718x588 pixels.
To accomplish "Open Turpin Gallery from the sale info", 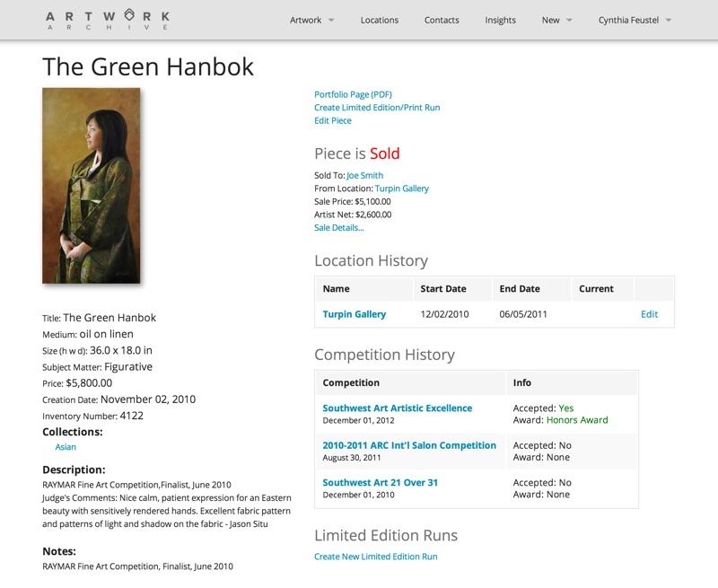I will 401,189.
